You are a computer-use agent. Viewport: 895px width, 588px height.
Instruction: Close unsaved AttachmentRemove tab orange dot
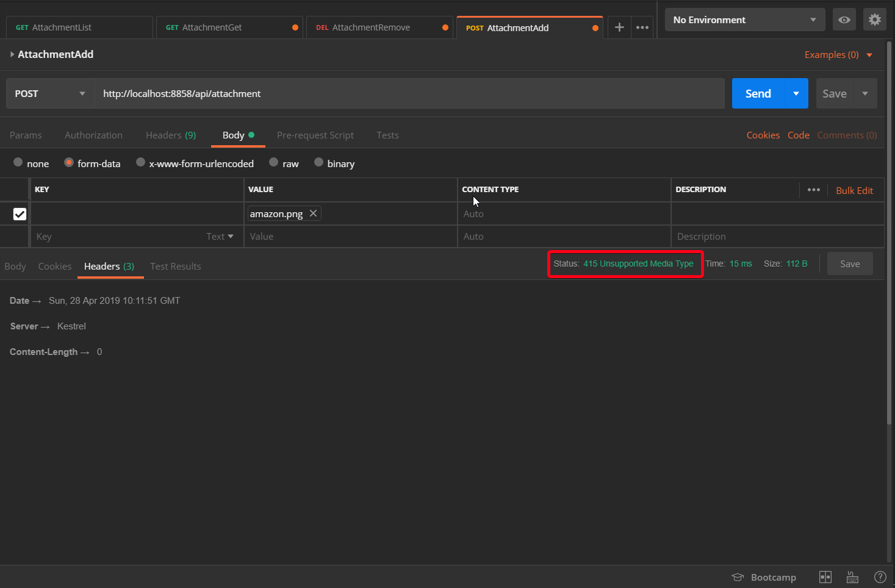pyautogui.click(x=445, y=27)
